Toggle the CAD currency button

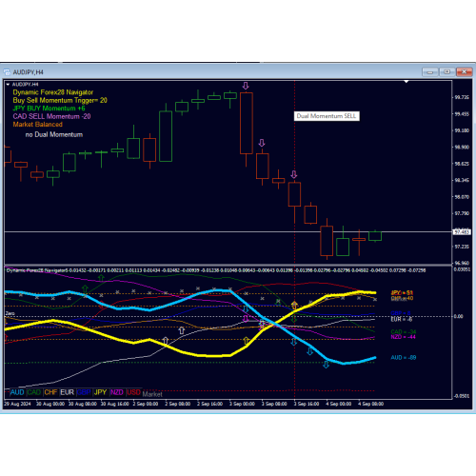click(x=34, y=392)
